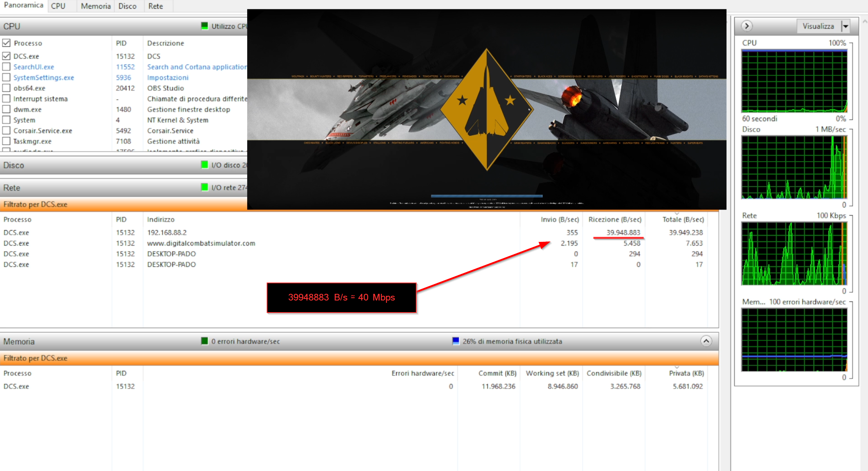Screen dimensions: 868x471
Task: Click the green Utilizzo CPU indicator square
Action: click(x=204, y=26)
